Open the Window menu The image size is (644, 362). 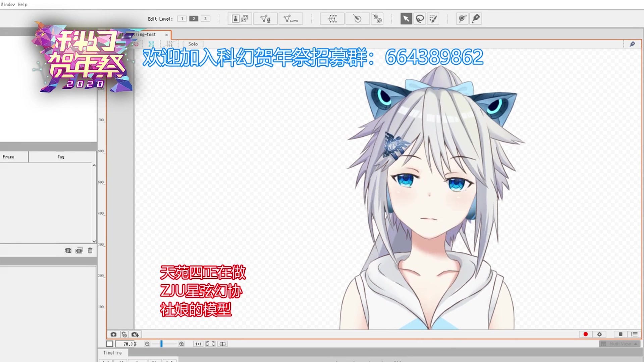click(x=7, y=4)
